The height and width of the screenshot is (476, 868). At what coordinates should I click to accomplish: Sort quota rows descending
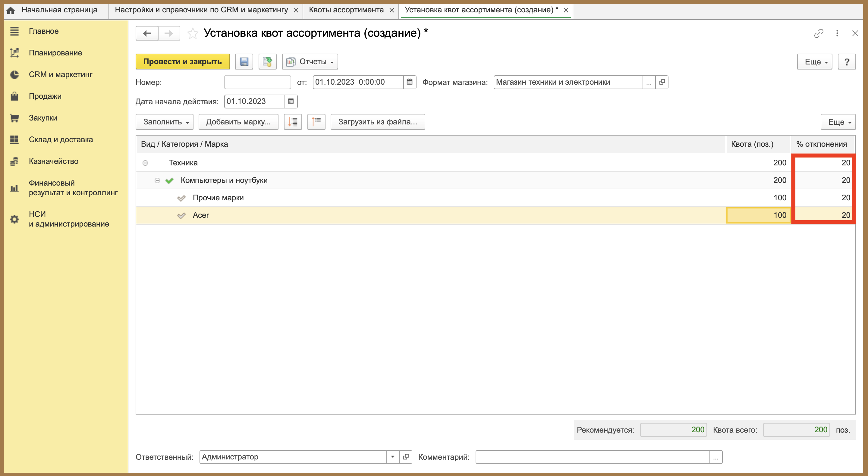coord(293,122)
